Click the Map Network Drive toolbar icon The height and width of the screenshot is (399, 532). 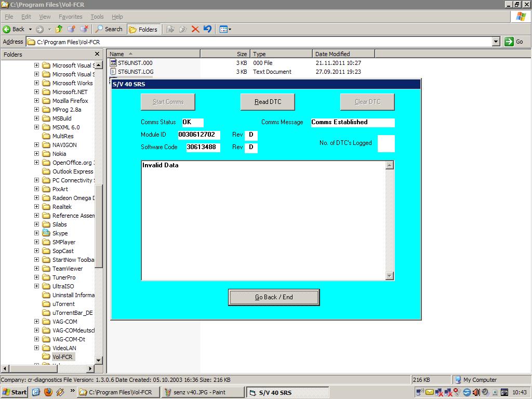[x=71, y=29]
